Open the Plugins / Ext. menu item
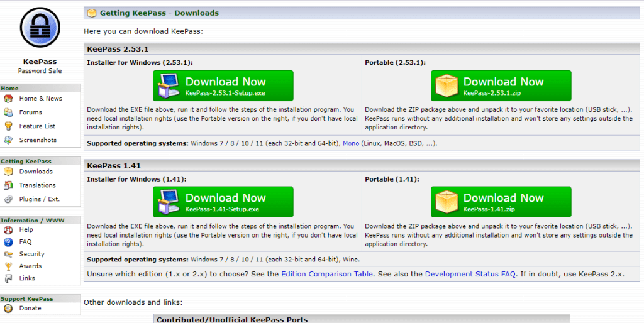This screenshot has width=644, height=323. [40, 199]
